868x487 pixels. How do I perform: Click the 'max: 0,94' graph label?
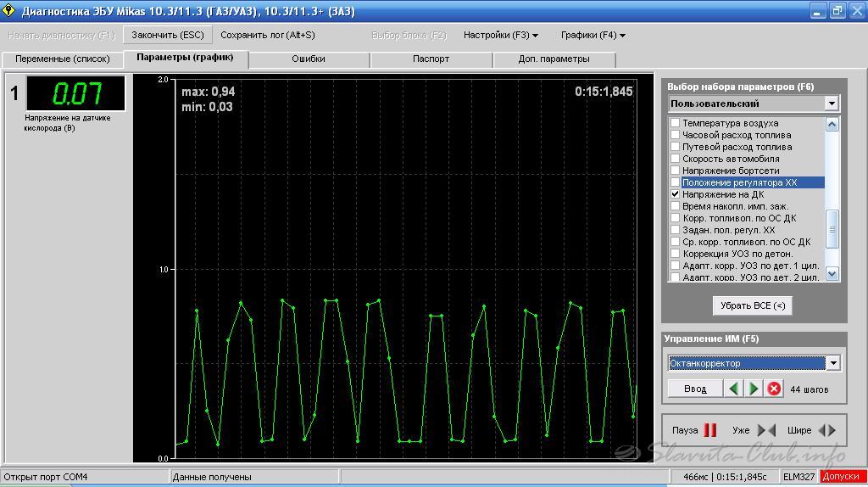209,92
